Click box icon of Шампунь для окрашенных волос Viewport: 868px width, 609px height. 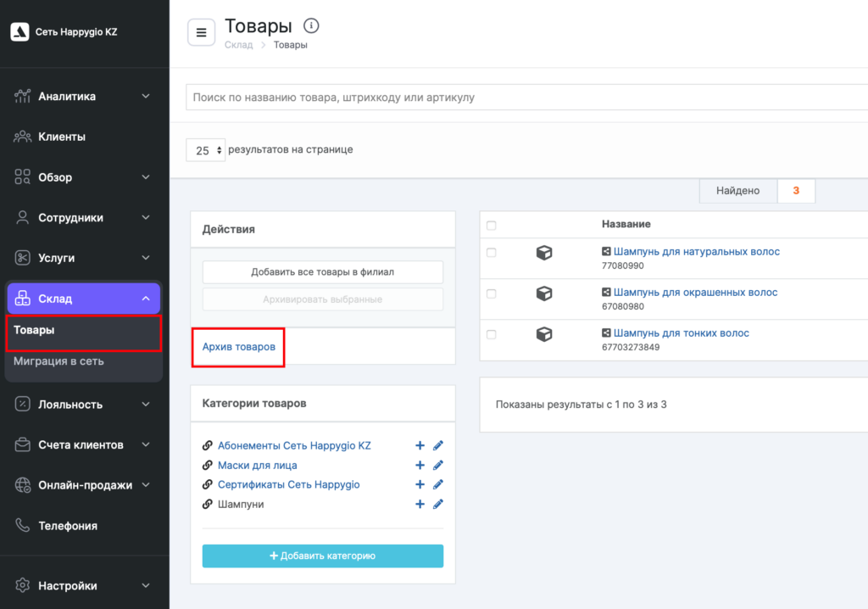(x=544, y=293)
